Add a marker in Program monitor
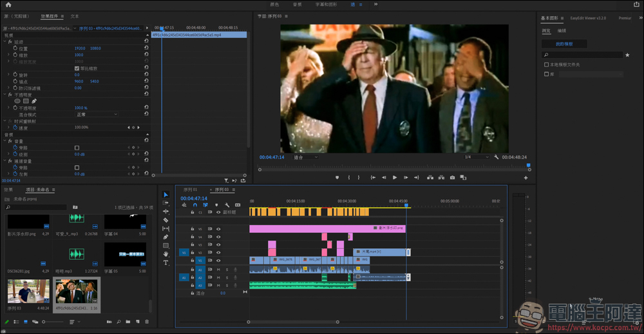Image resolution: width=644 pixels, height=334 pixels. click(x=337, y=177)
